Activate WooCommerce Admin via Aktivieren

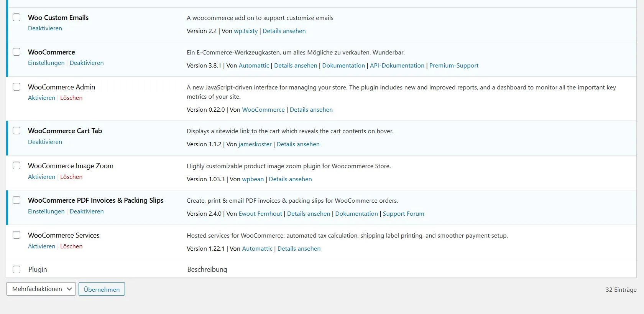tap(41, 98)
